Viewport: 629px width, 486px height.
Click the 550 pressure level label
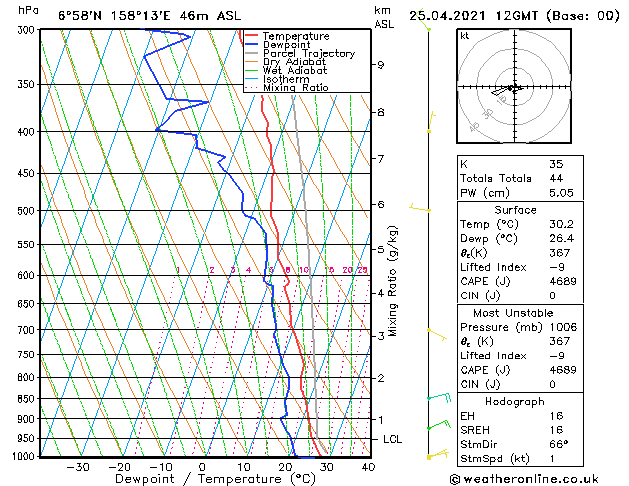28,245
